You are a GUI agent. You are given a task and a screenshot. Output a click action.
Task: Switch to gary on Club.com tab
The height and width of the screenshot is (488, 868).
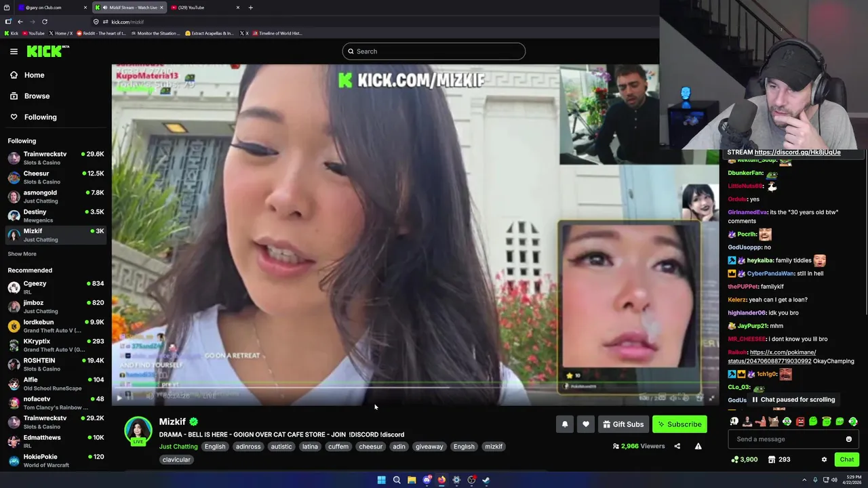click(53, 7)
